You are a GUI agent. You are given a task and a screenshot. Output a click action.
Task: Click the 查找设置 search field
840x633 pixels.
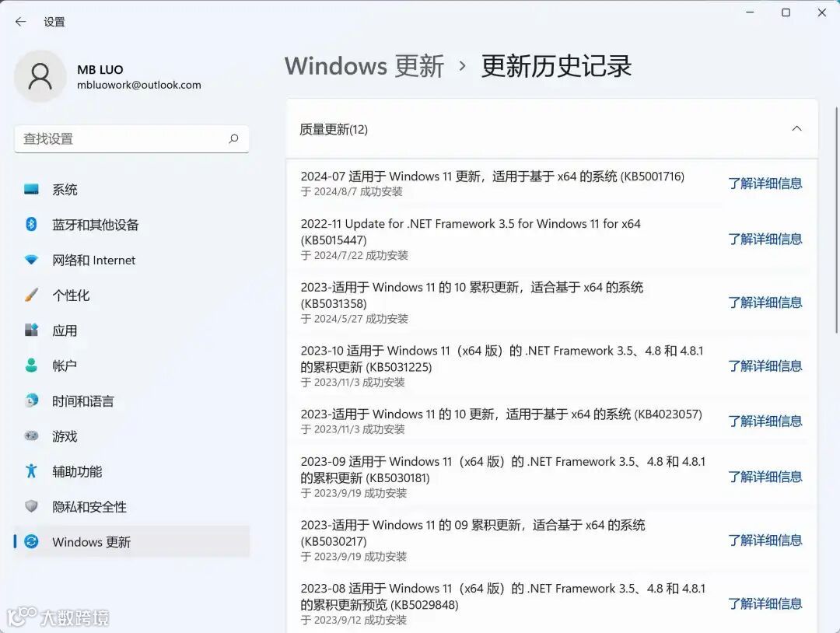(131, 138)
